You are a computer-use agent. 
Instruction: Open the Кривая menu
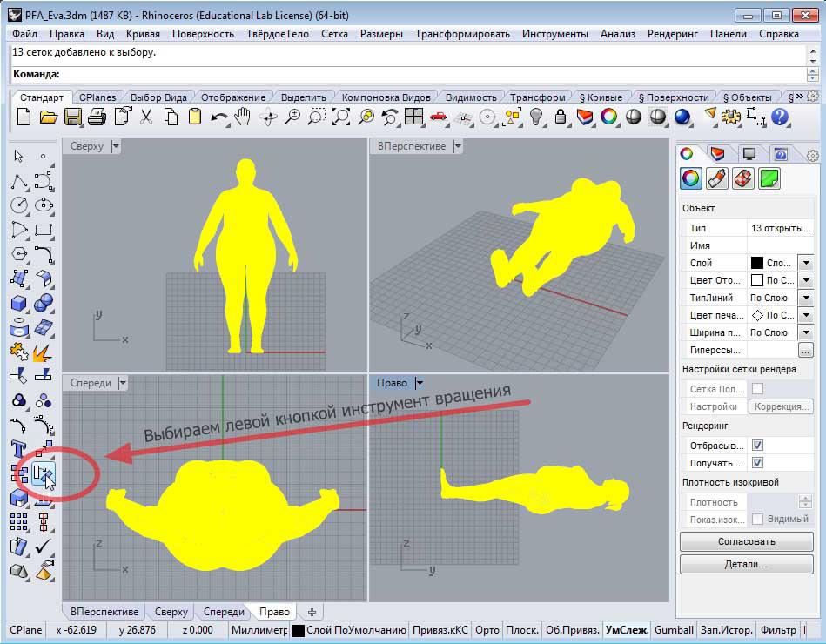coord(143,34)
